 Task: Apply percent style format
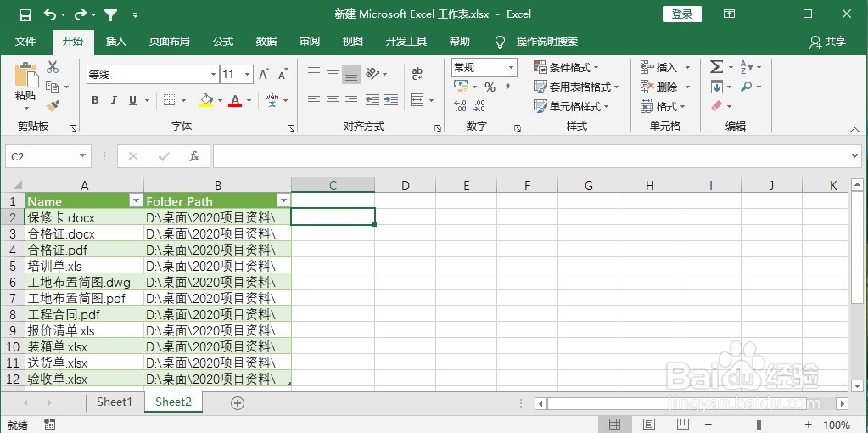tap(490, 87)
